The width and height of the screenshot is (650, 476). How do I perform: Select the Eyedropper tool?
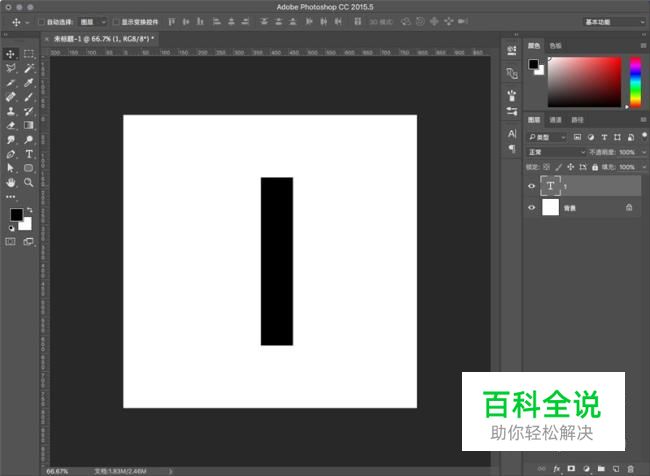coord(29,83)
